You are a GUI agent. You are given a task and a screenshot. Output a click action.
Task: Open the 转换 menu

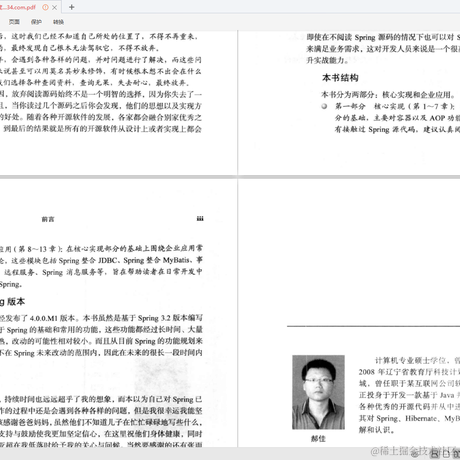[x=58, y=22]
